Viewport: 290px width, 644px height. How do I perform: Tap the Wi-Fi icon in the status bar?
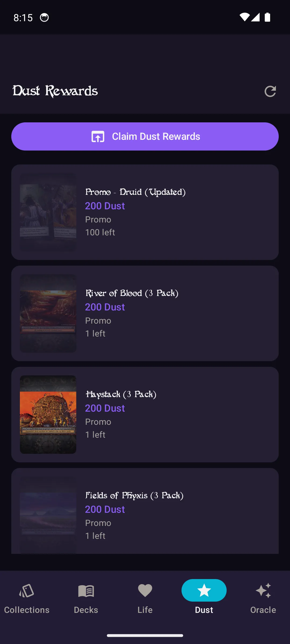pos(244,17)
